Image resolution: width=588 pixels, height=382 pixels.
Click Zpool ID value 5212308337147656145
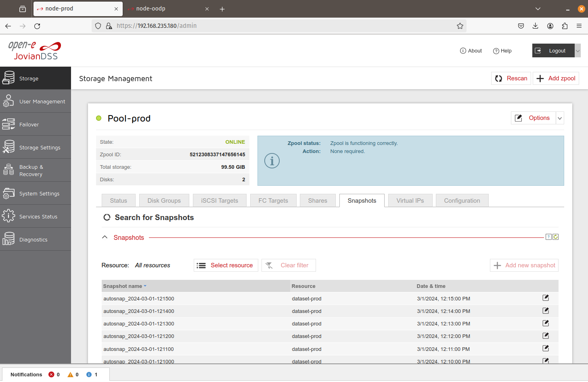click(218, 154)
